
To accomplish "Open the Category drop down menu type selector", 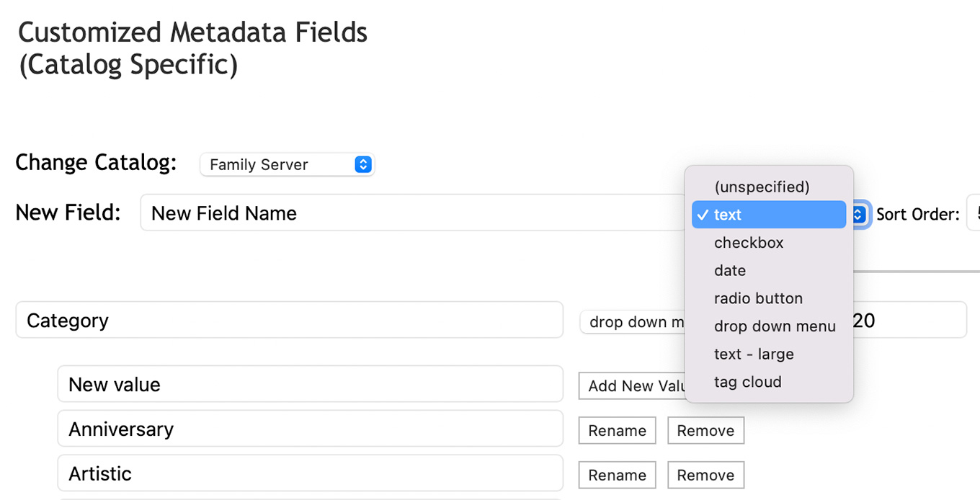I will pos(633,322).
